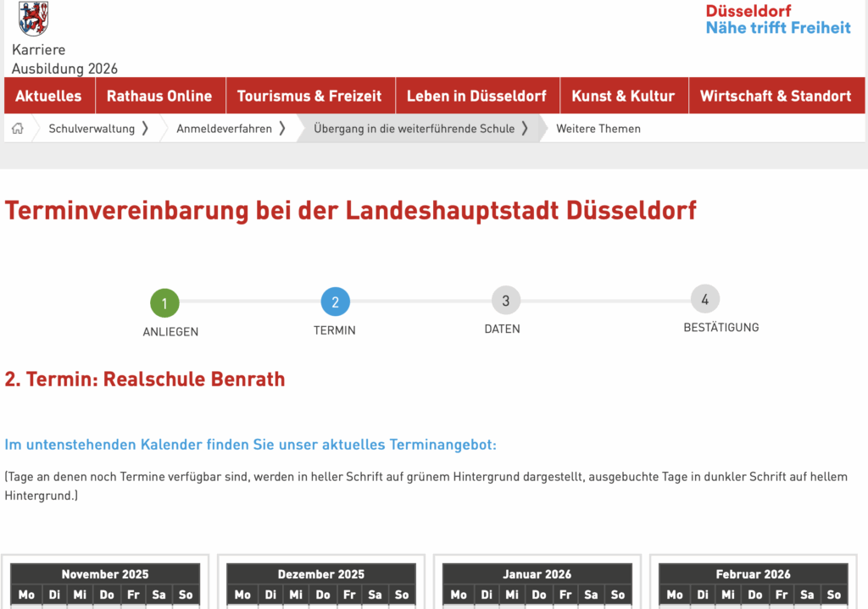Go to Schulverwaltung breadcrumb
This screenshot has height=609, width=868.
tap(92, 129)
